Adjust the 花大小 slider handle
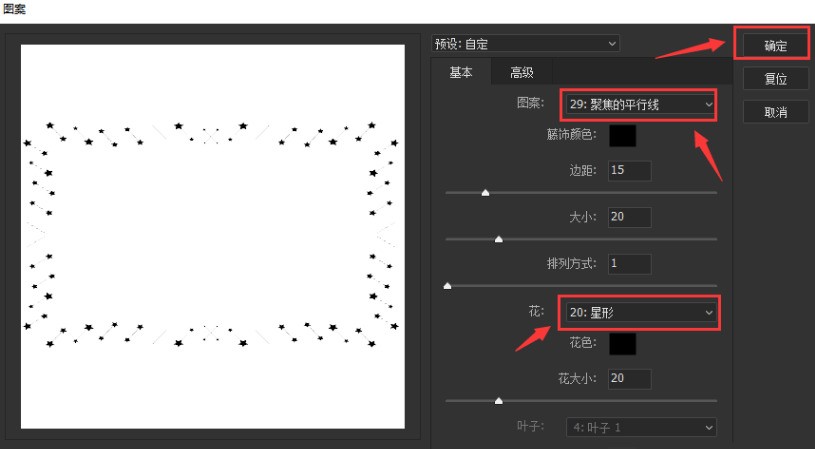This screenshot has width=815, height=449. [x=498, y=401]
